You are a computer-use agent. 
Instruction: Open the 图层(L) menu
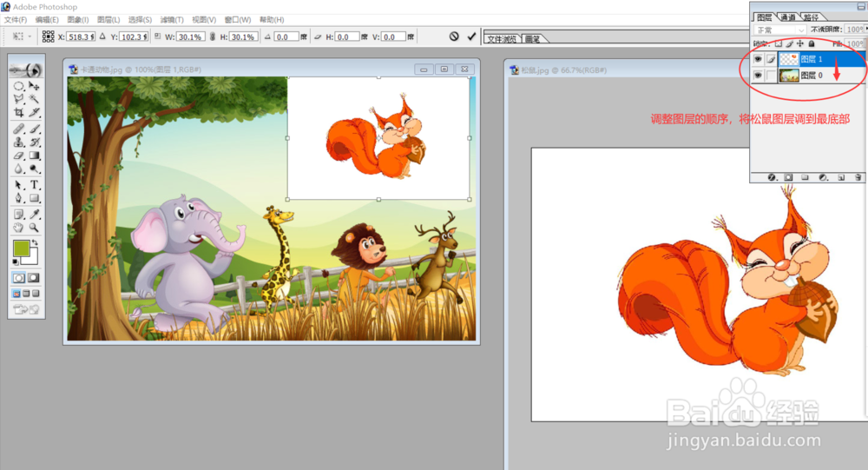(x=108, y=20)
